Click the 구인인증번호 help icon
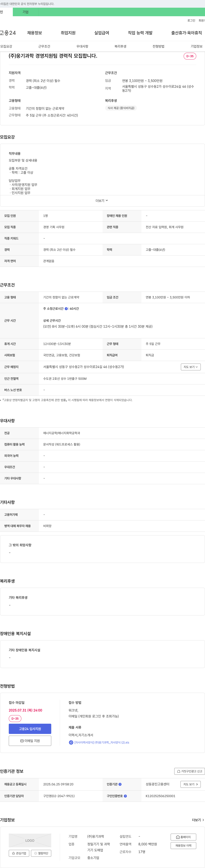205x868 pixels. [125, 796]
